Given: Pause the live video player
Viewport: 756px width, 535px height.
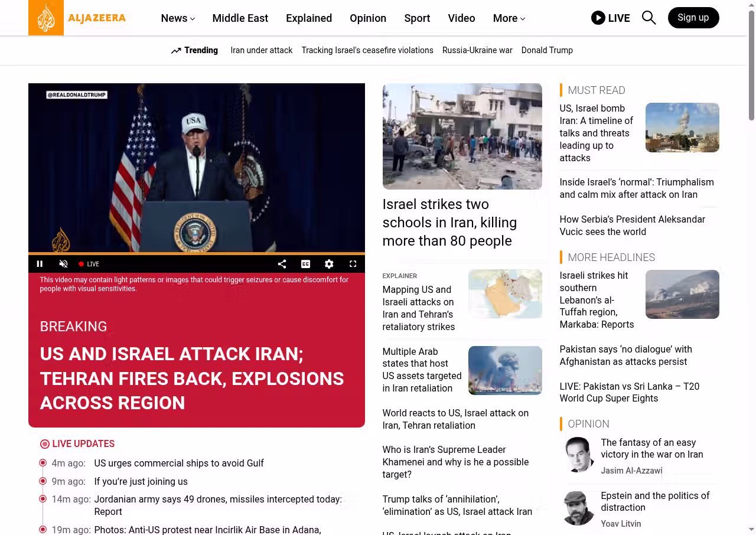Looking at the screenshot, I should click(x=40, y=264).
